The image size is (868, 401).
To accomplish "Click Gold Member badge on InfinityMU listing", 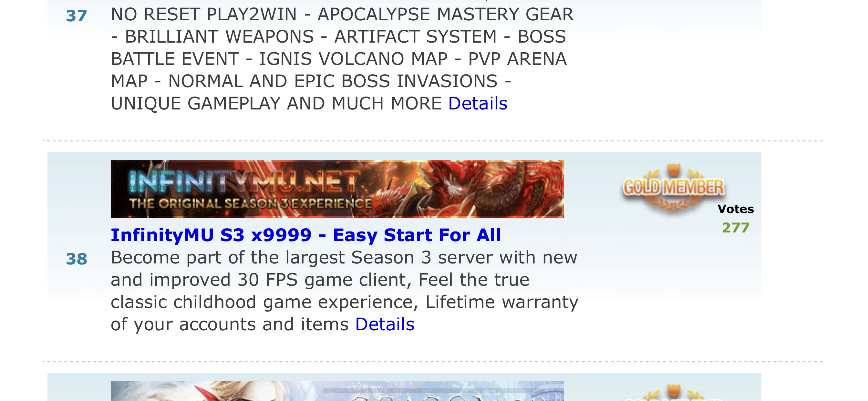I will coord(673,188).
